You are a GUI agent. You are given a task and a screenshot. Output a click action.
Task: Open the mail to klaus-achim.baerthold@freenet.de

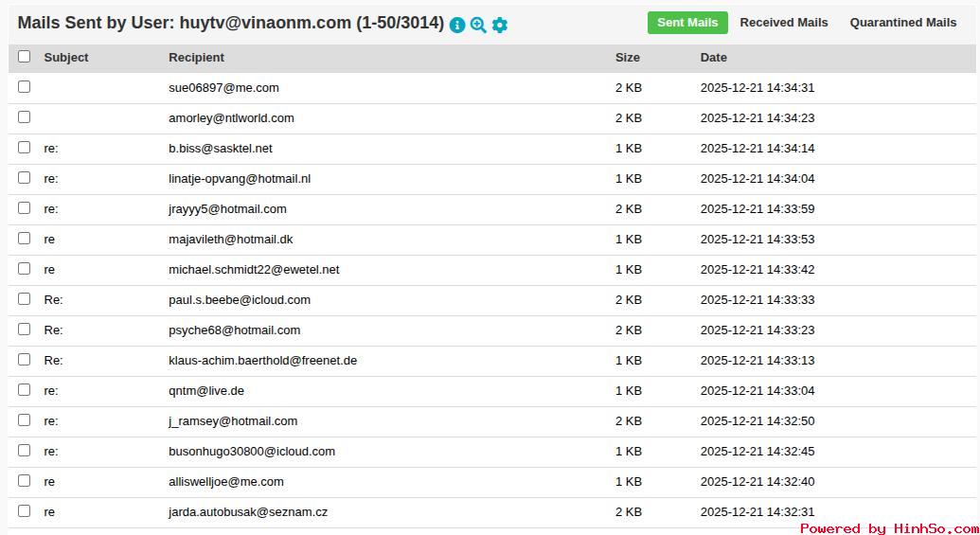pos(262,361)
